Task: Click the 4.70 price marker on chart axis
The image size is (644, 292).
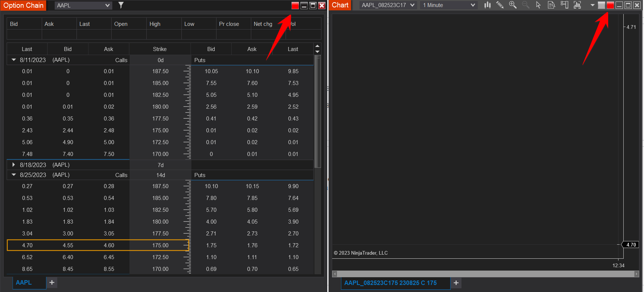Action: pos(631,245)
